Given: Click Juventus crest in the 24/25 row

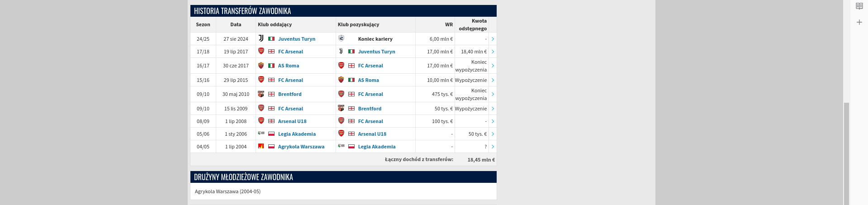Looking at the screenshot, I should (x=261, y=38).
